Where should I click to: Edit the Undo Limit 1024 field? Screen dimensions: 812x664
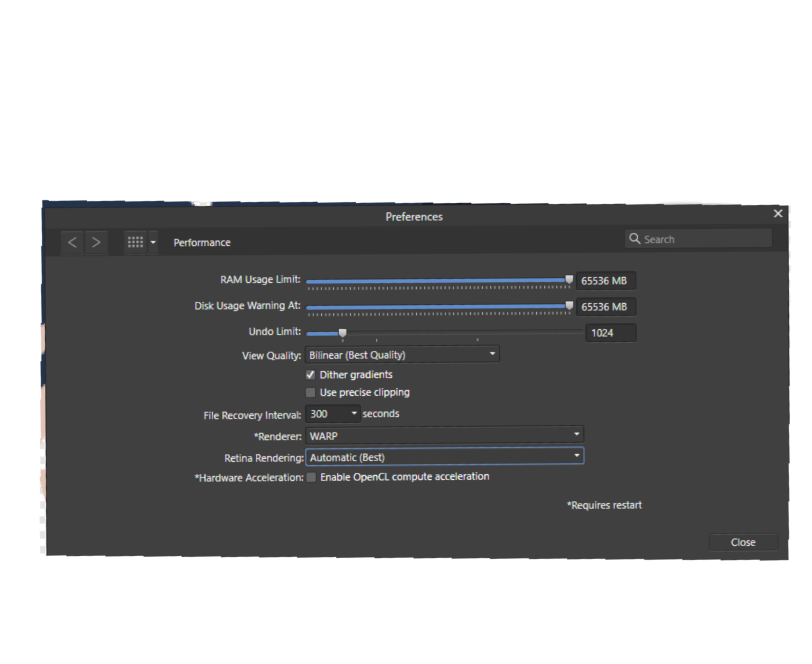(x=611, y=333)
